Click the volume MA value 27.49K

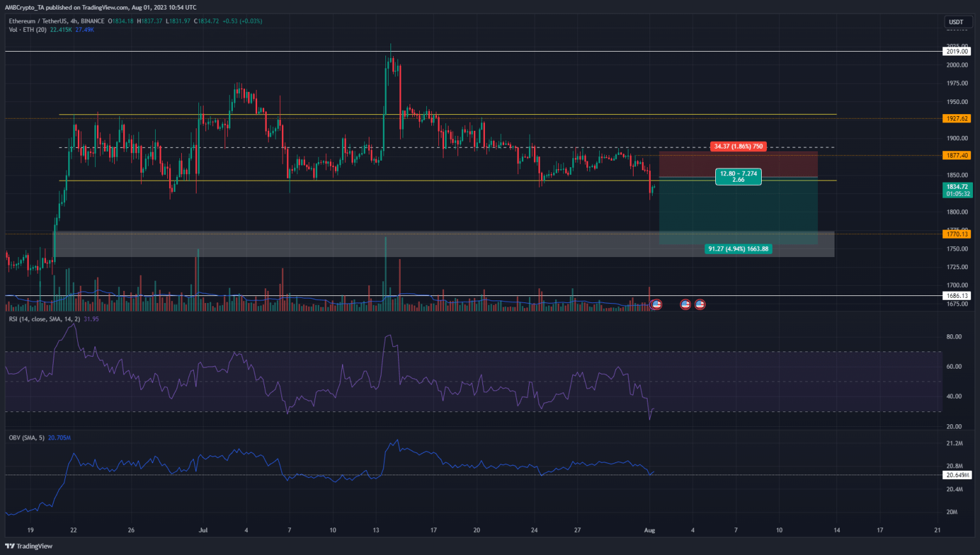click(x=85, y=29)
